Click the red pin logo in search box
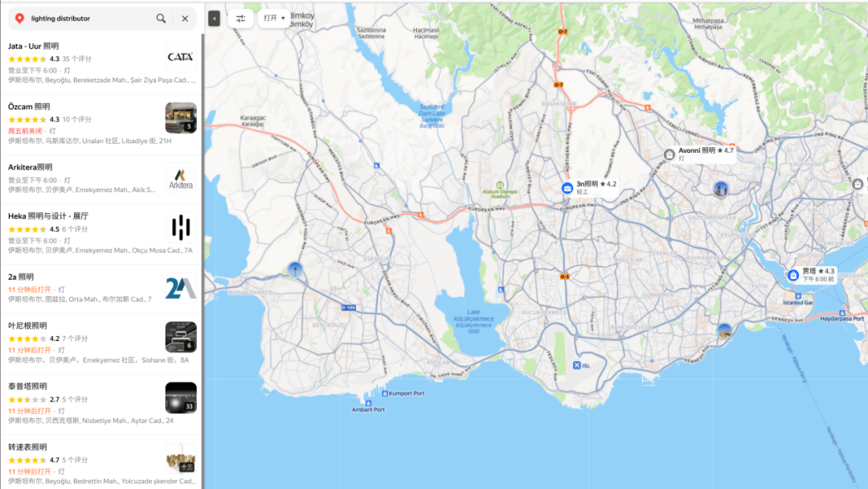The height and width of the screenshot is (489, 868). 19,18
